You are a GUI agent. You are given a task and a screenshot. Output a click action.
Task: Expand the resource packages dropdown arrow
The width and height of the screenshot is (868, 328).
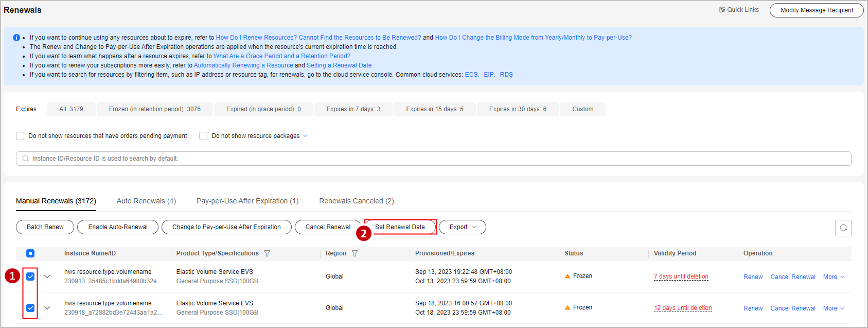(305, 136)
